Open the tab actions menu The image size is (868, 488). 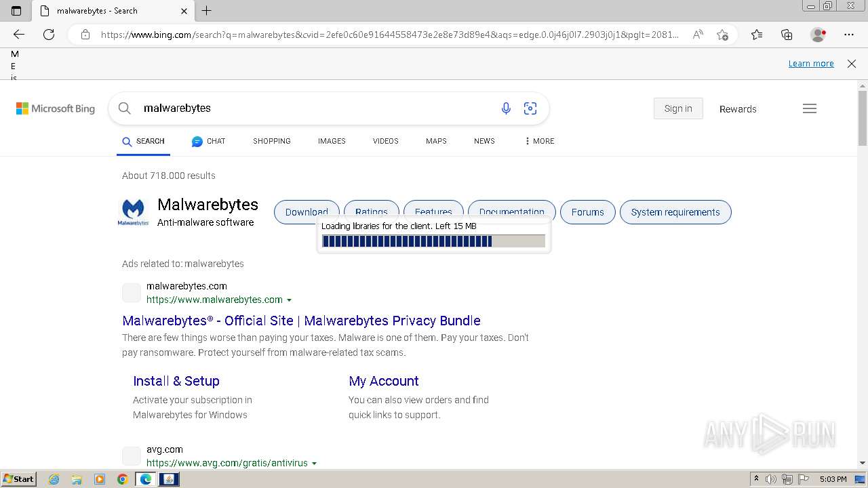click(x=16, y=11)
